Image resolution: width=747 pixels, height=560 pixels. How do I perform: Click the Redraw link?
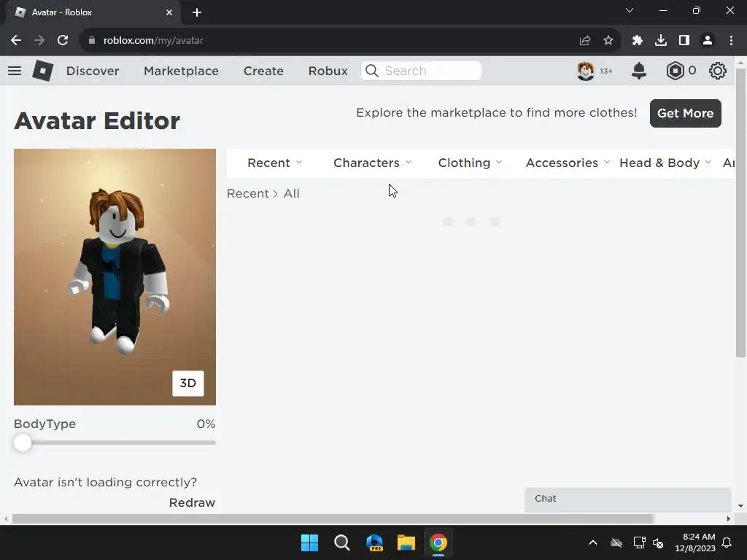tap(192, 503)
